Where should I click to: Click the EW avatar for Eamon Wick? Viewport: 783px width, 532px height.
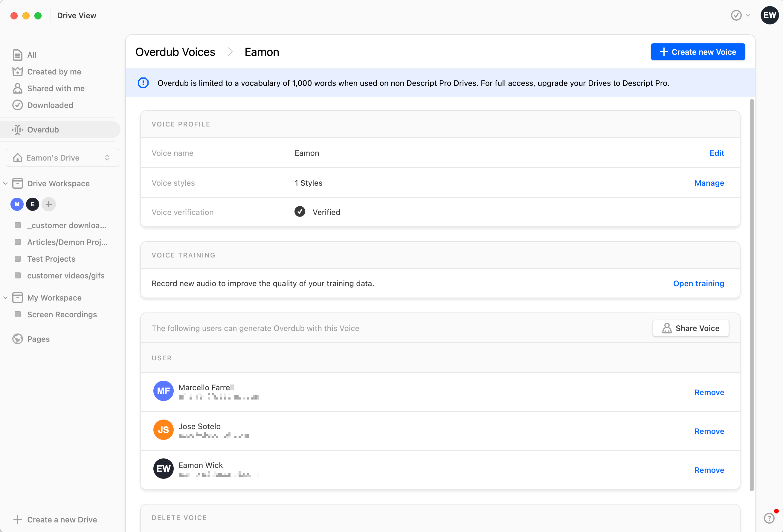(x=164, y=469)
